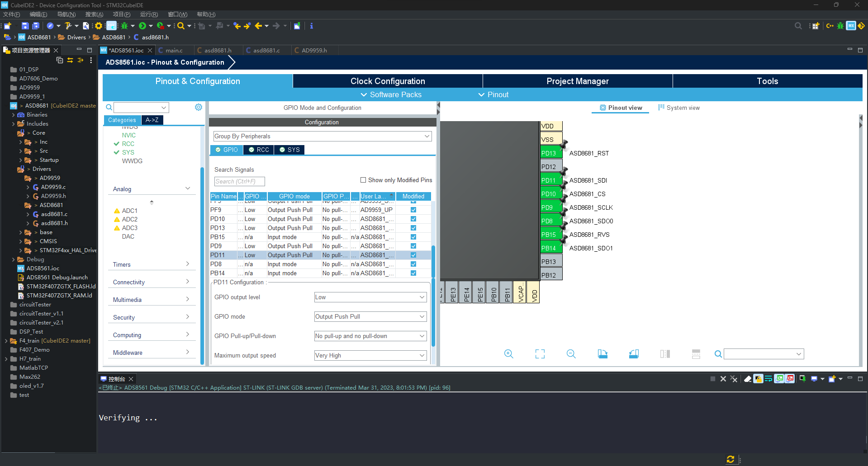The height and width of the screenshot is (466, 868).
Task: Click the blue Information icon in toolbar
Action: [311, 26]
